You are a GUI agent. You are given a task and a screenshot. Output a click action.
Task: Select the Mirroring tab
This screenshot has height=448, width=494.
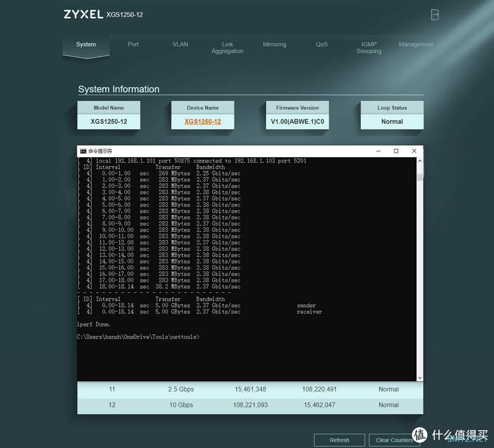(x=274, y=44)
